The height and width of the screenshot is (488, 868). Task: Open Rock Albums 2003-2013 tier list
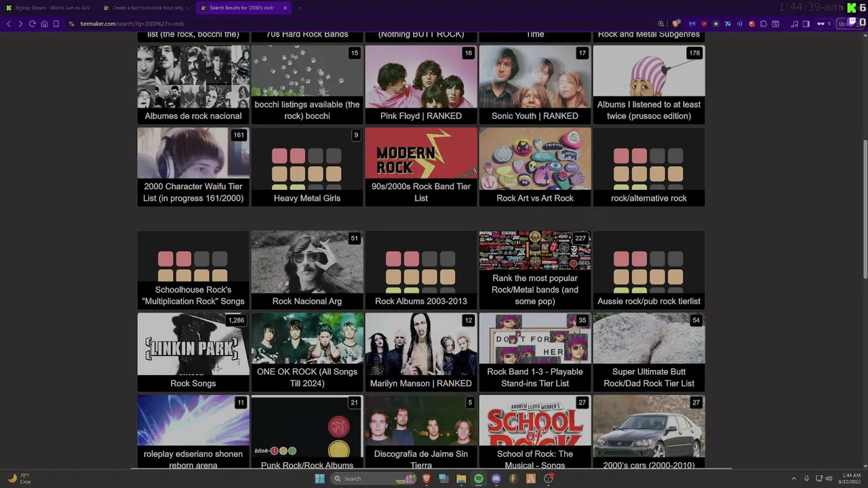[x=421, y=270]
